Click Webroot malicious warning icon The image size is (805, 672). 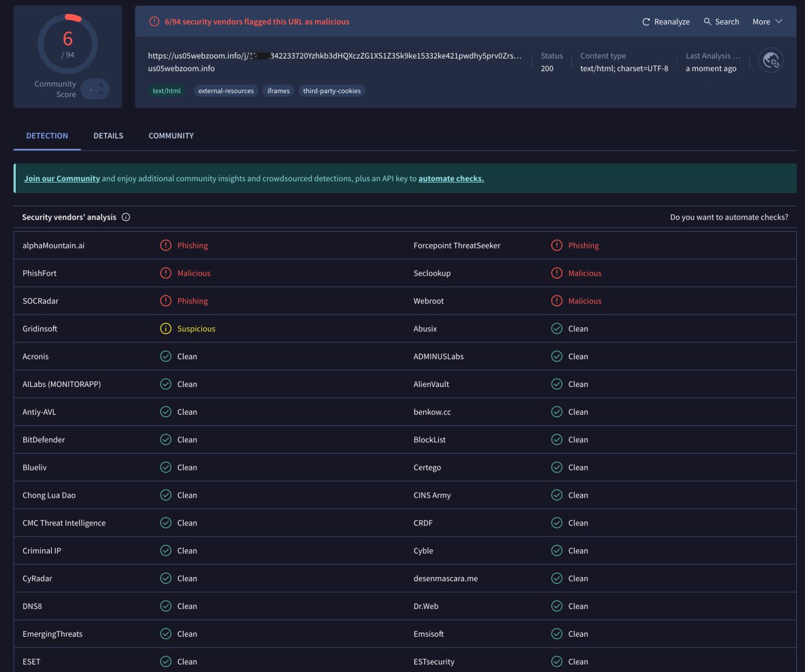coord(557,301)
